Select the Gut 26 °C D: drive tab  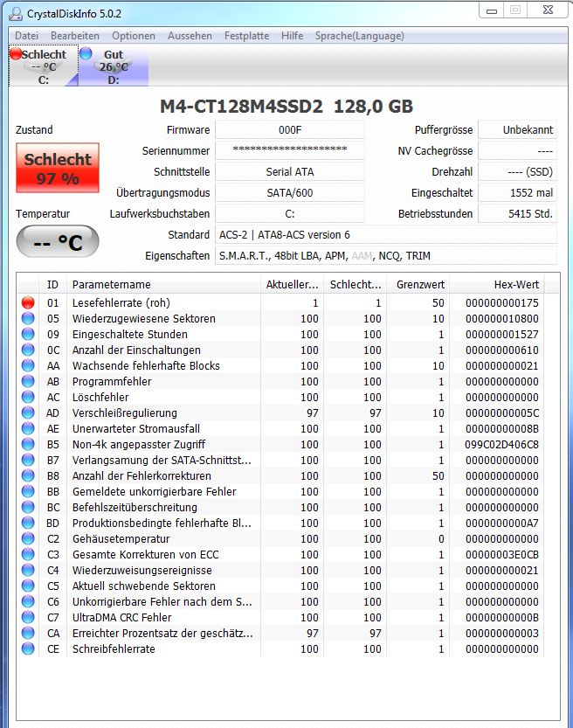[114, 66]
